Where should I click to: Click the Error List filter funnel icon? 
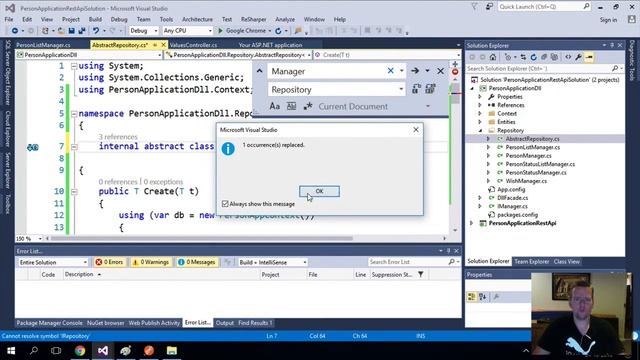[x=420, y=274]
